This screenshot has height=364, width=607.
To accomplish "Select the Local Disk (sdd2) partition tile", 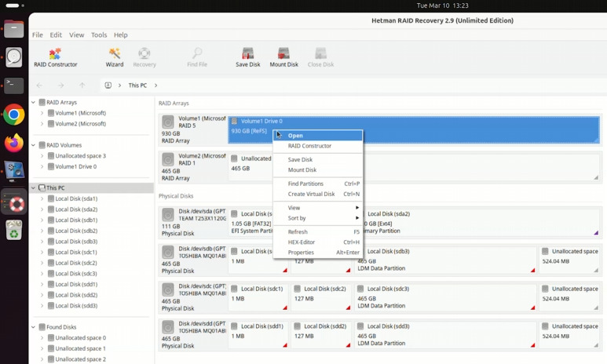I will coord(321,335).
